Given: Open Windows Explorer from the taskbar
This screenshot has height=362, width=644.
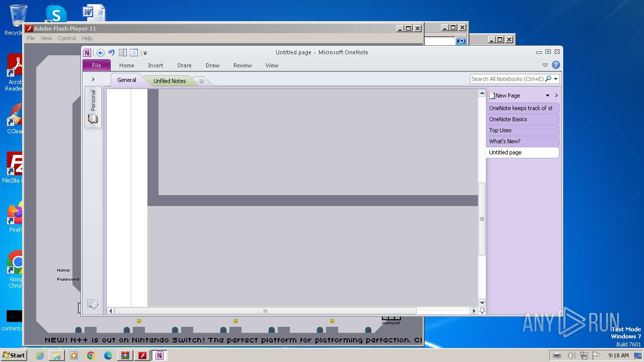Looking at the screenshot, I should [57, 355].
